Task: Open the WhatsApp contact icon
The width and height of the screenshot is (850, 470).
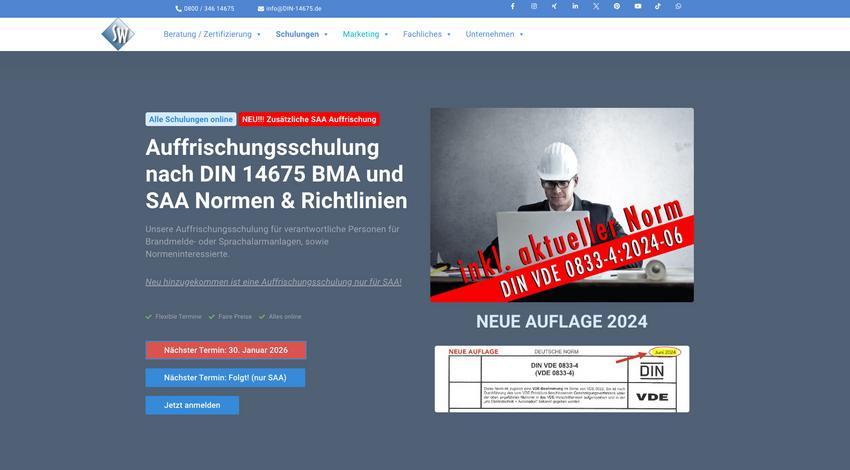Action: coord(679,7)
